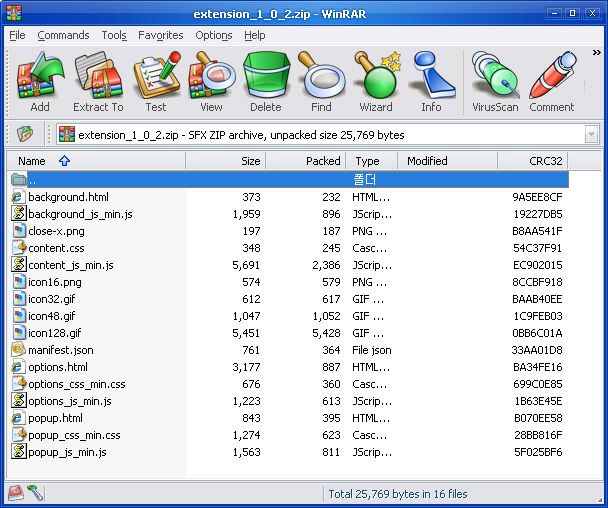Click the status bar drive icon
The image size is (608, 508).
(16, 493)
